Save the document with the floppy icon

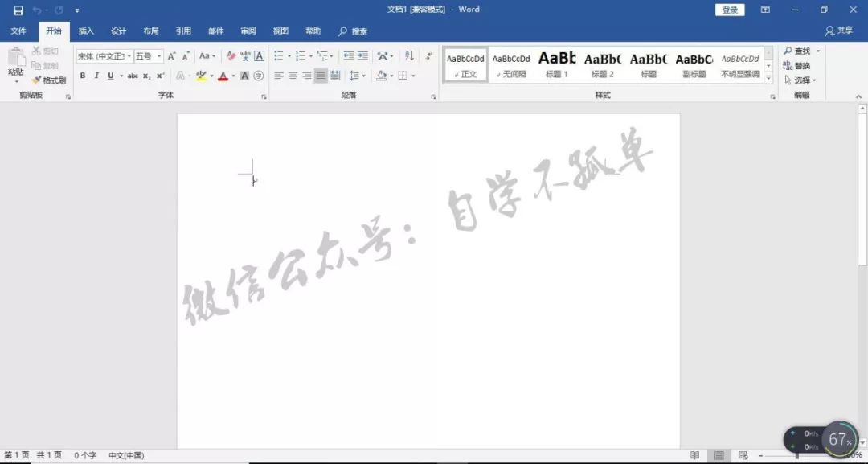click(x=18, y=10)
